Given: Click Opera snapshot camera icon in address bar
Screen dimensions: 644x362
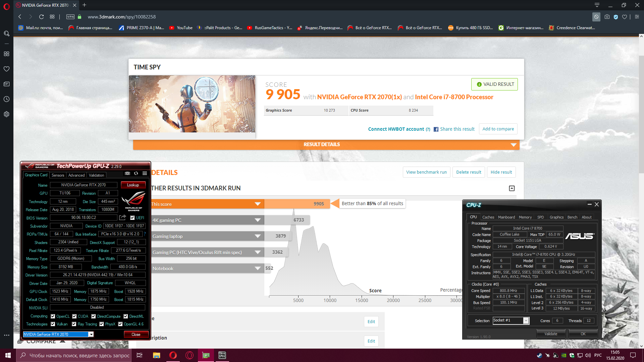Looking at the screenshot, I should coord(607,17).
